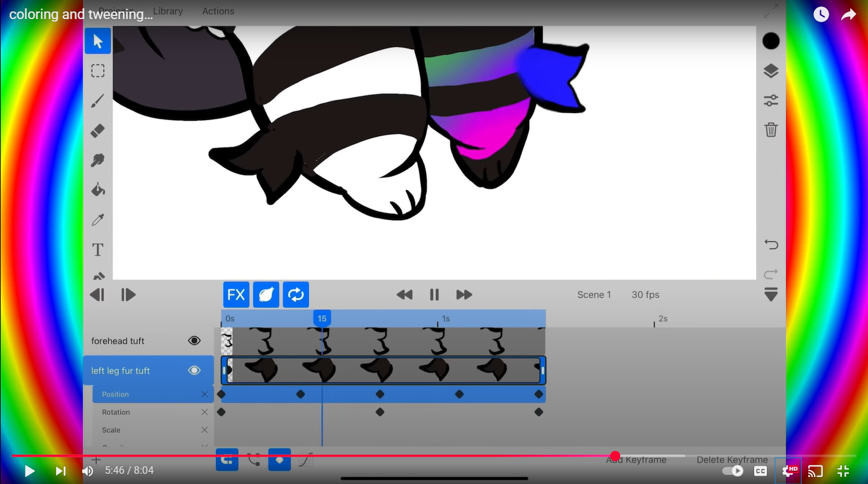Select the left leg fur tuft layer
The width and height of the screenshot is (868, 484).
point(148,370)
